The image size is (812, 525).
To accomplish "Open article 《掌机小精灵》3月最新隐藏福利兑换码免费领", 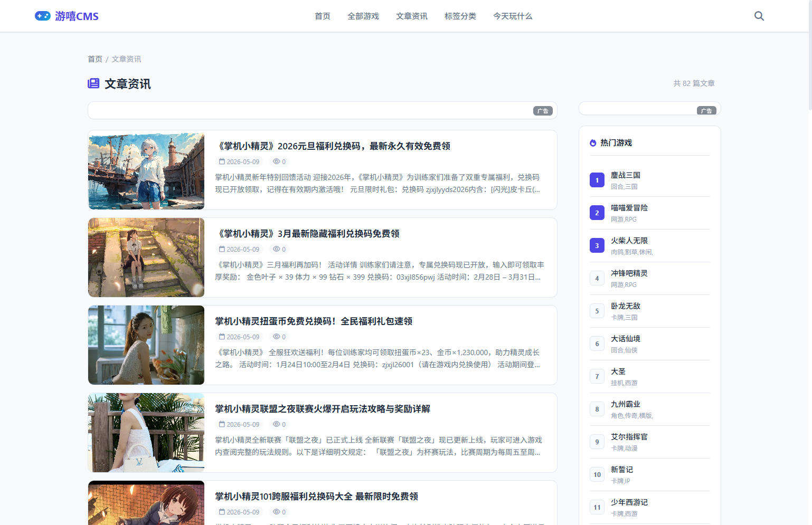I will (307, 234).
